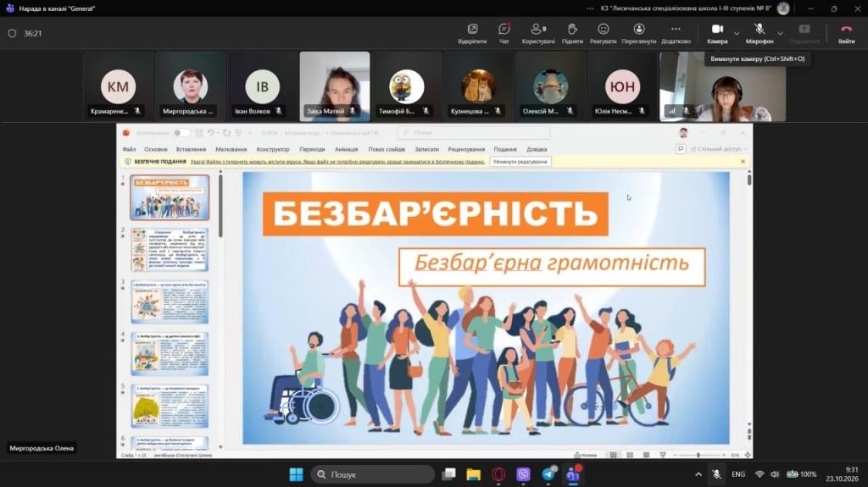Switch to the Рецензування tab

point(466,149)
